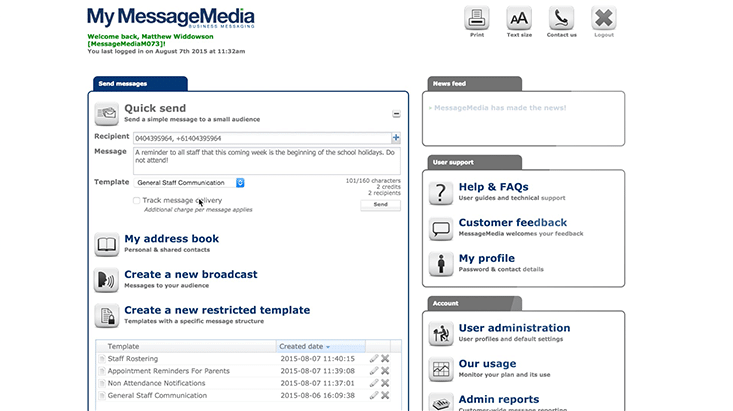Open the Text size icon
This screenshot has height=411, width=733.
[519, 18]
